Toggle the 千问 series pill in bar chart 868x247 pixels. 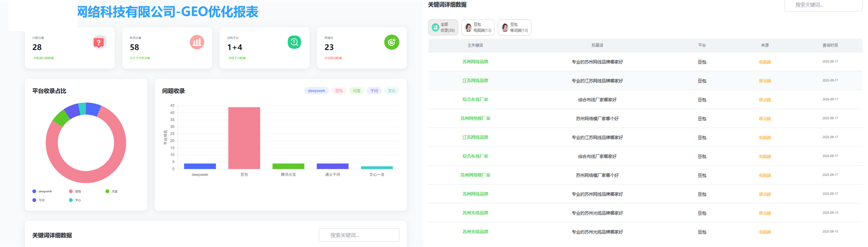pos(374,91)
